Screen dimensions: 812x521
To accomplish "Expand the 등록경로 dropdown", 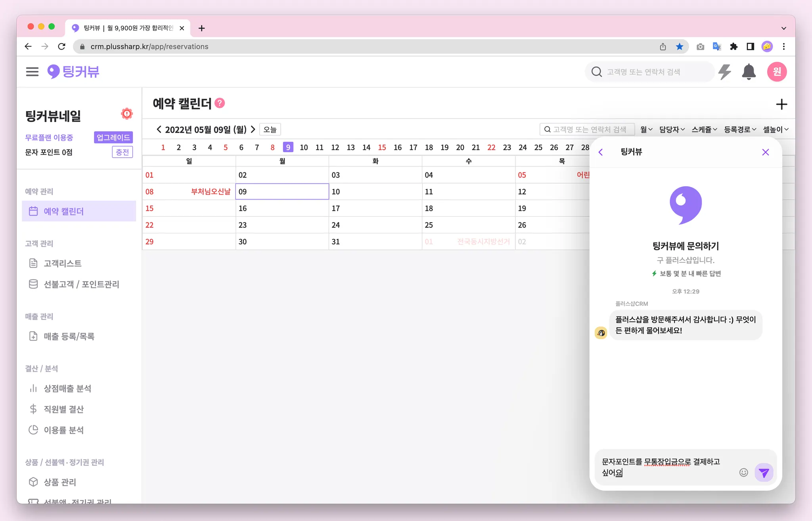I will [x=740, y=130].
